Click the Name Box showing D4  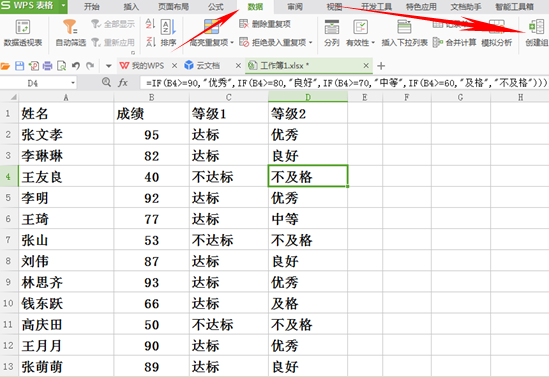(33, 83)
